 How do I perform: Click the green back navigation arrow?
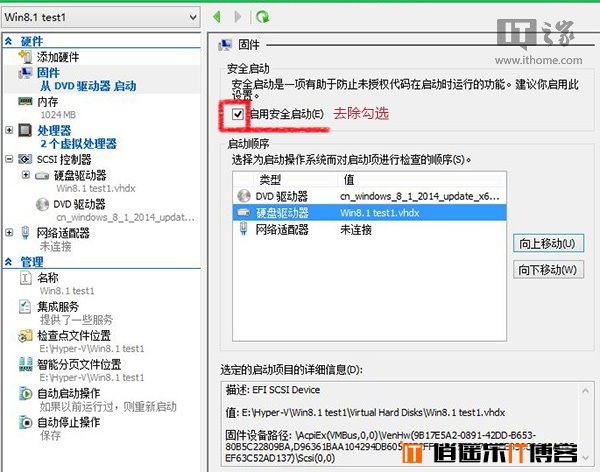click(217, 17)
